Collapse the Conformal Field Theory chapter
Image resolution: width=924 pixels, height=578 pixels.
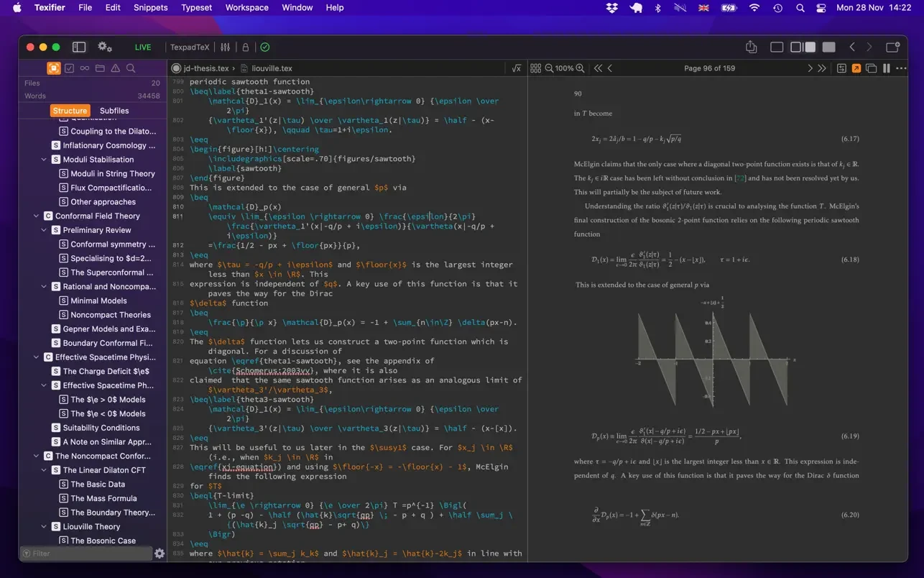(x=37, y=216)
